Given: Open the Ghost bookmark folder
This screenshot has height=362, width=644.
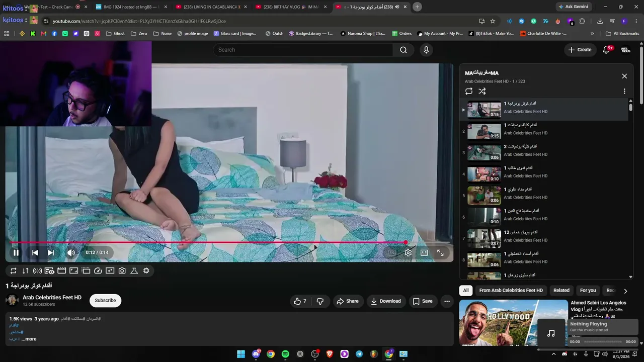Looking at the screenshot, I should click(115, 34).
